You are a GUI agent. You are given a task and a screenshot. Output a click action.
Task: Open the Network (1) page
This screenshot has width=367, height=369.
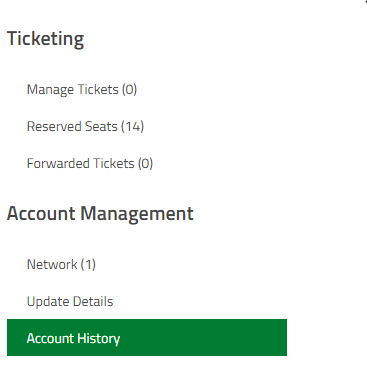point(61,265)
